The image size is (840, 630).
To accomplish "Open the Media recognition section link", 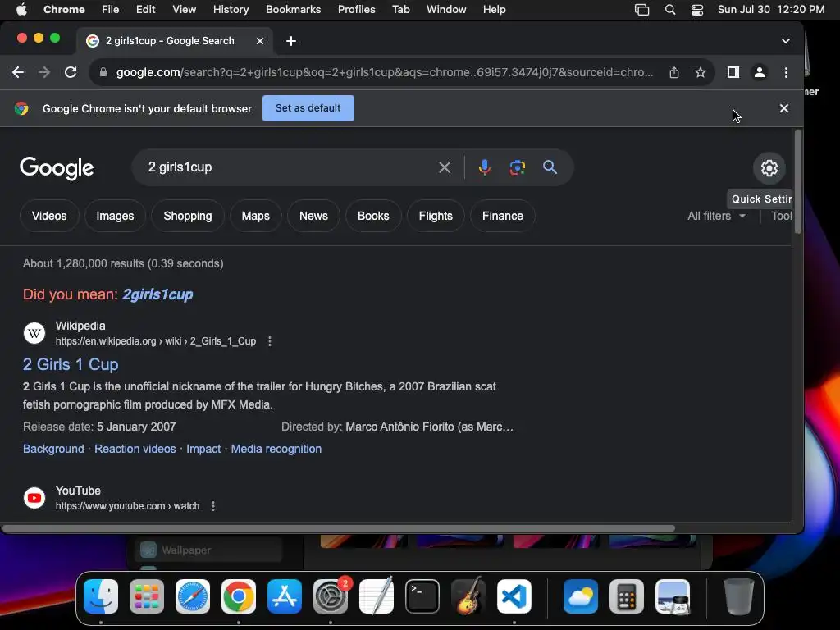I will [x=276, y=449].
